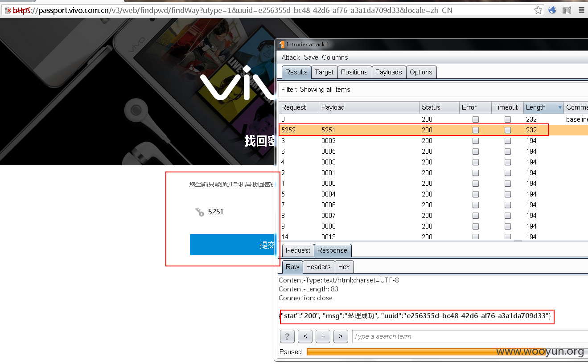Select the Headers view tab
588x364 pixels.
(x=319, y=267)
